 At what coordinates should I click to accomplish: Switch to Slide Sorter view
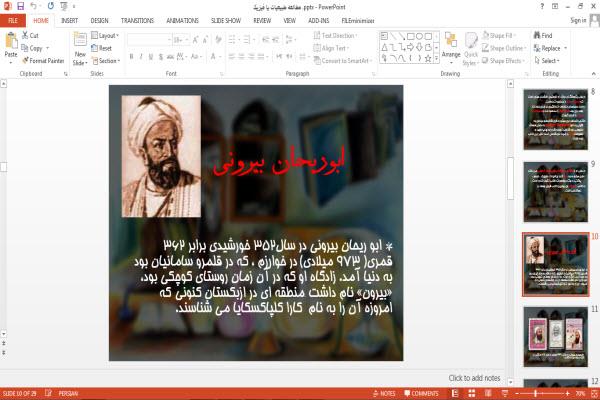point(472,393)
